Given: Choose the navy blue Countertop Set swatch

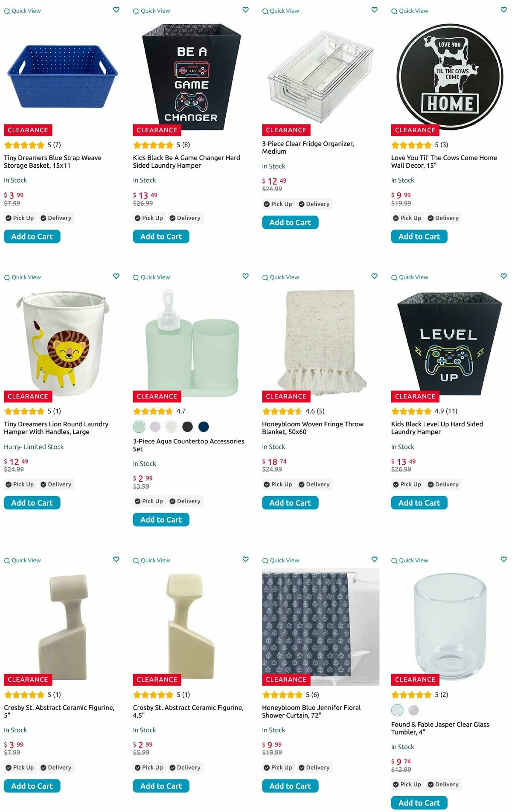Looking at the screenshot, I should pyautogui.click(x=204, y=426).
